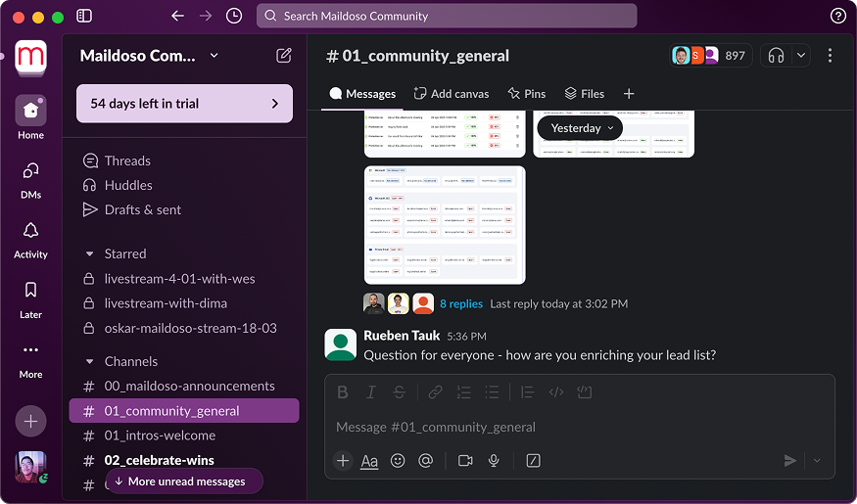Click the Maildoso workspace logo
The width and height of the screenshot is (857, 504).
pos(30,58)
